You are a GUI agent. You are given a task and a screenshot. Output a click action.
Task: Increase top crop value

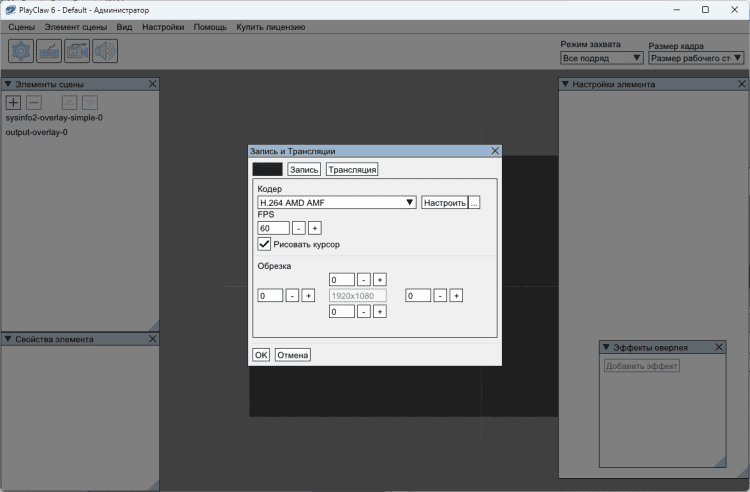380,280
